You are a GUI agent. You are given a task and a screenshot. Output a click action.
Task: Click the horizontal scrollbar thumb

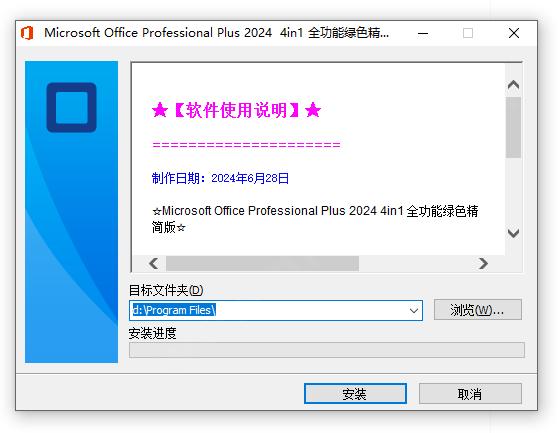point(262,264)
